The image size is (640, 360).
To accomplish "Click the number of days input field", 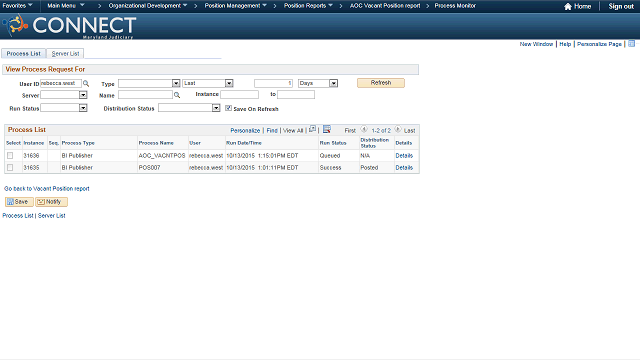I will pos(273,83).
